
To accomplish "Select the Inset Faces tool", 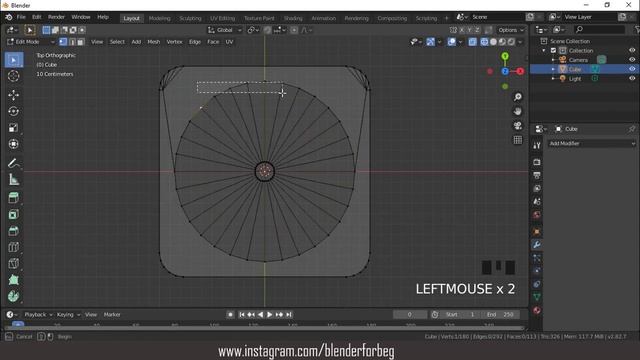I will coord(13,214).
